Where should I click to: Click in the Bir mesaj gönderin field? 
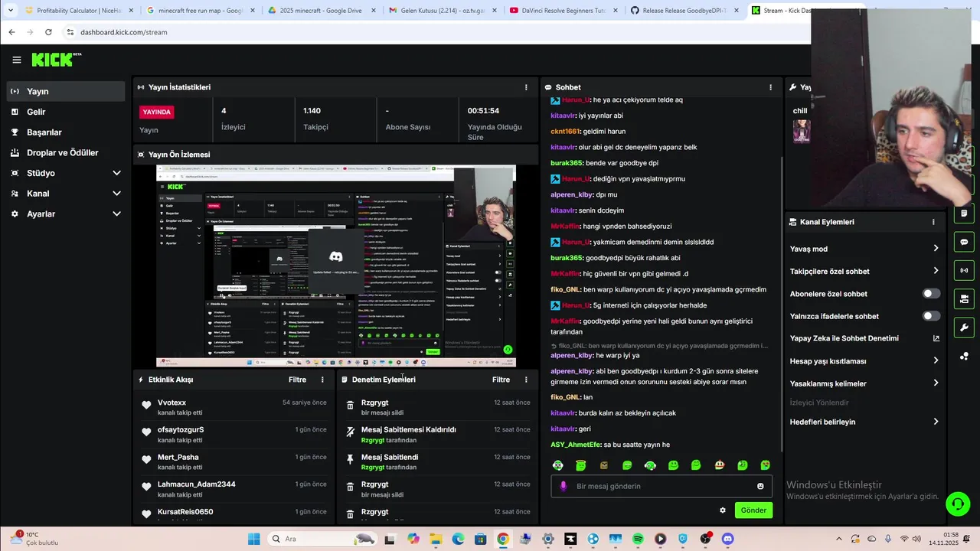(661, 486)
